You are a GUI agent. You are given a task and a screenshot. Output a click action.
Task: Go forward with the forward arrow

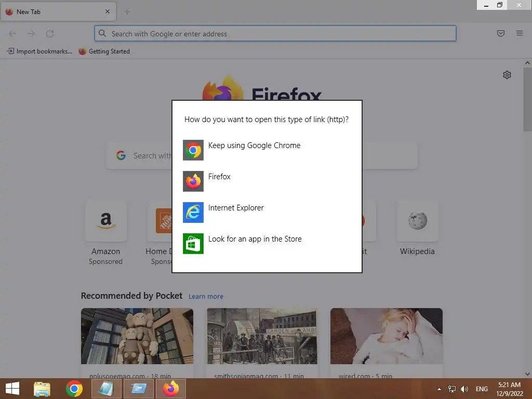(x=31, y=34)
